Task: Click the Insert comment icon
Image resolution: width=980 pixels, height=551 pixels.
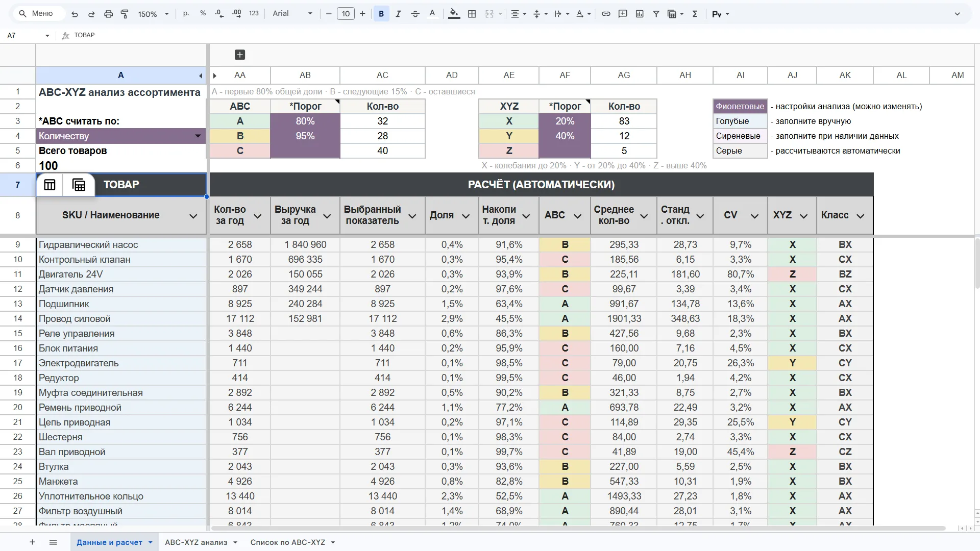Action: click(x=623, y=14)
